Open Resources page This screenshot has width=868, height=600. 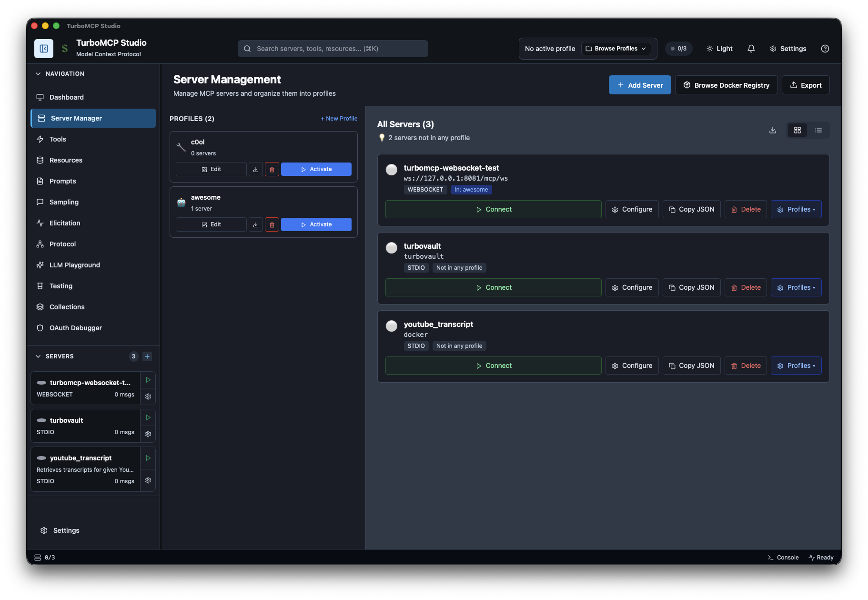tap(93, 160)
